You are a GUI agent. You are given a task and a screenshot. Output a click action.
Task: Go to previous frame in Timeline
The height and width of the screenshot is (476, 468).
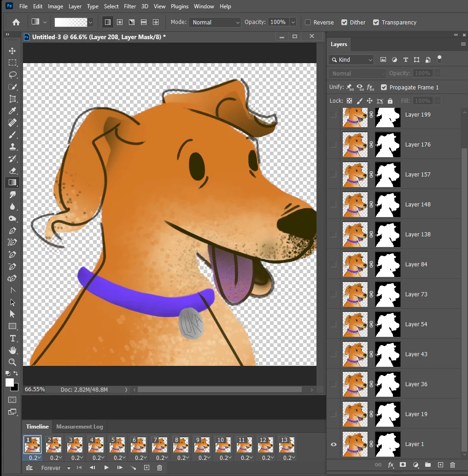[x=93, y=468]
